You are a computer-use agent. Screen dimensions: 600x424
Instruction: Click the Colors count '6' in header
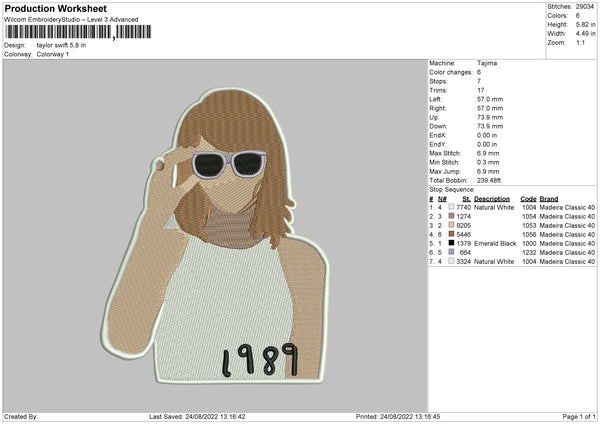click(578, 16)
